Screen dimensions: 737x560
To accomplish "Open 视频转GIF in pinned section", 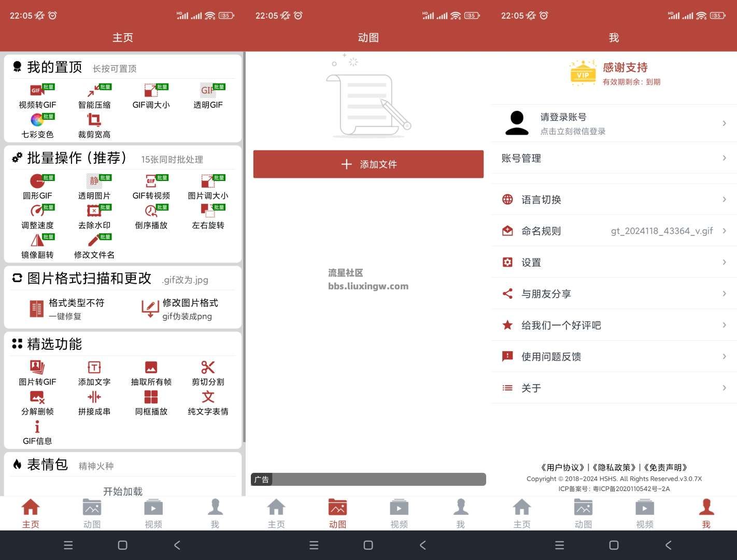I will [37, 96].
